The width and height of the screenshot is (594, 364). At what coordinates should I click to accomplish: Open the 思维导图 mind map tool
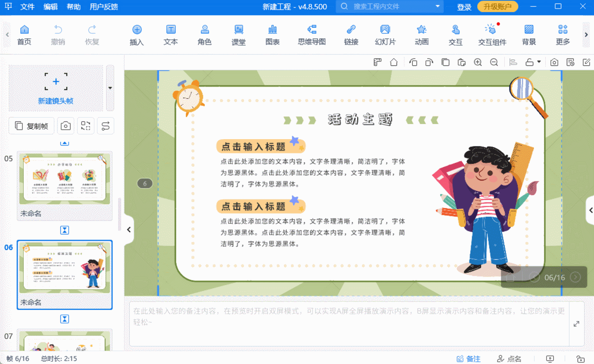[x=312, y=35]
